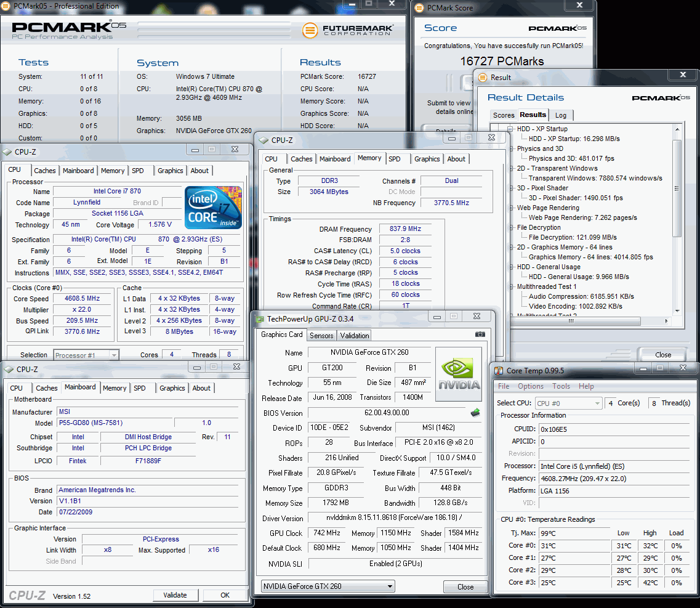Screen dimensions: 700x608
Task: Click the PCMark Score window orange icon
Action: (x=419, y=7)
